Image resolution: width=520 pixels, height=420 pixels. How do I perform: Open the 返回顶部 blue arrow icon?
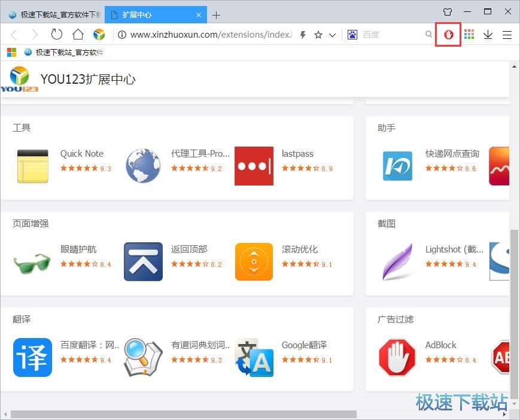point(143,261)
